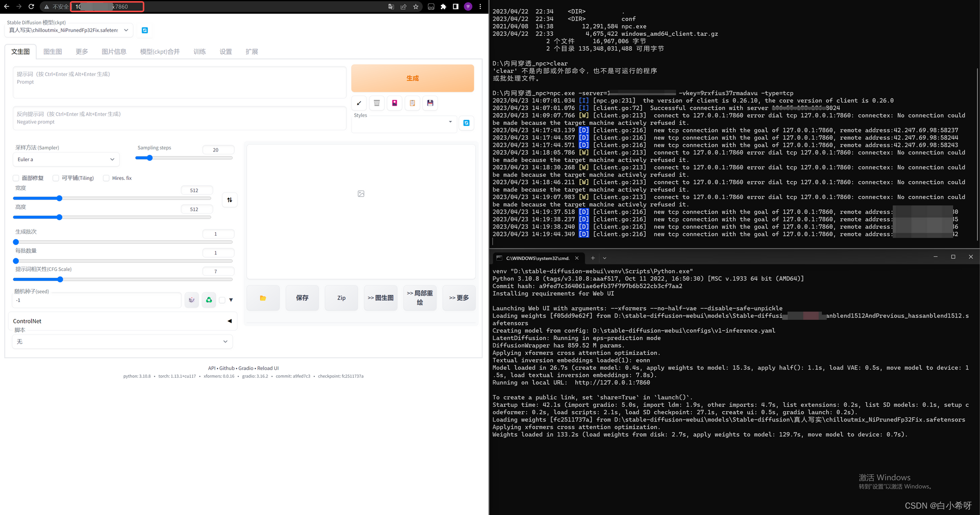Expand extra seed settings triangle

tap(231, 300)
